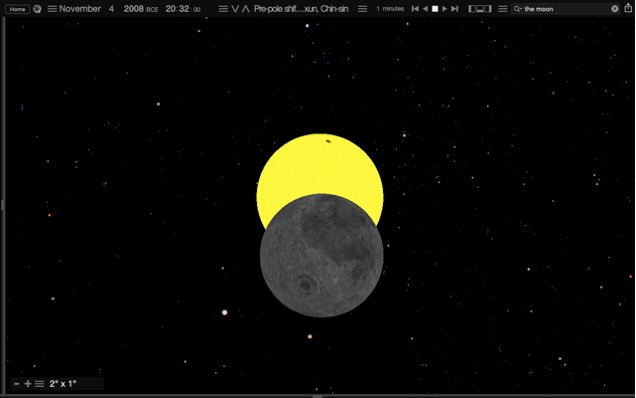This screenshot has width=636, height=398.
Task: Step time backward one increment
Action: coord(415,9)
